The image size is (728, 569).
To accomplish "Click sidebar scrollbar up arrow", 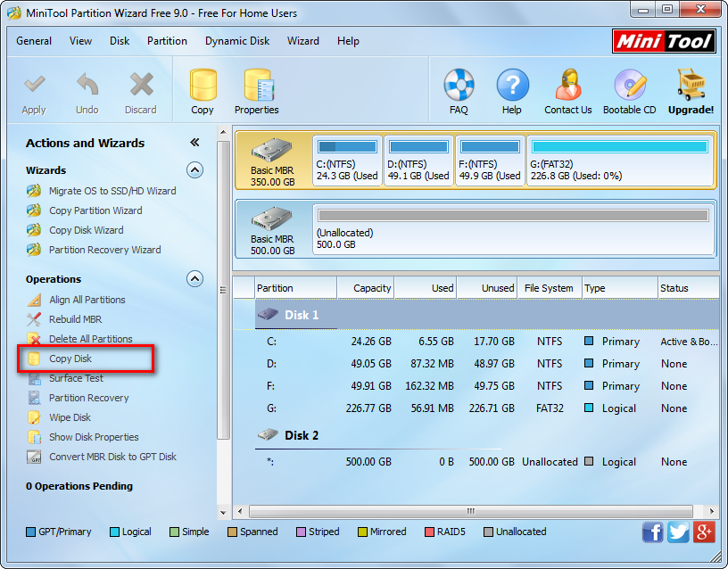I will [223, 132].
